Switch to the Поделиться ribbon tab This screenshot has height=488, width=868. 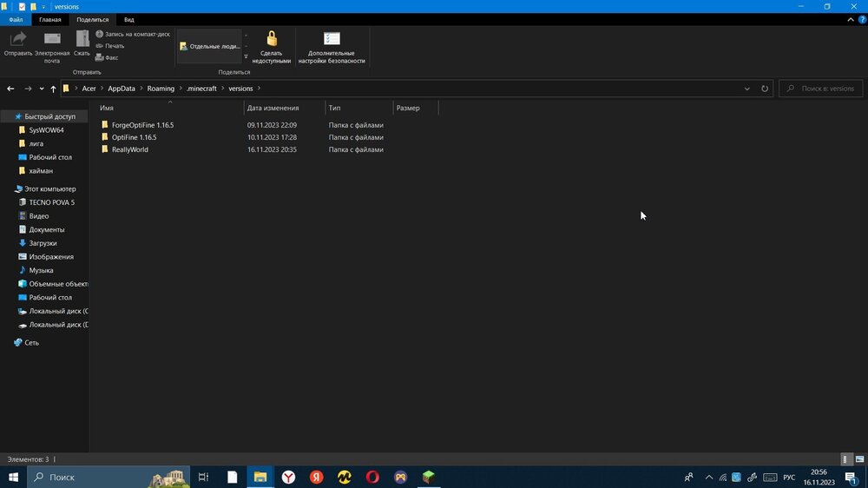(93, 19)
